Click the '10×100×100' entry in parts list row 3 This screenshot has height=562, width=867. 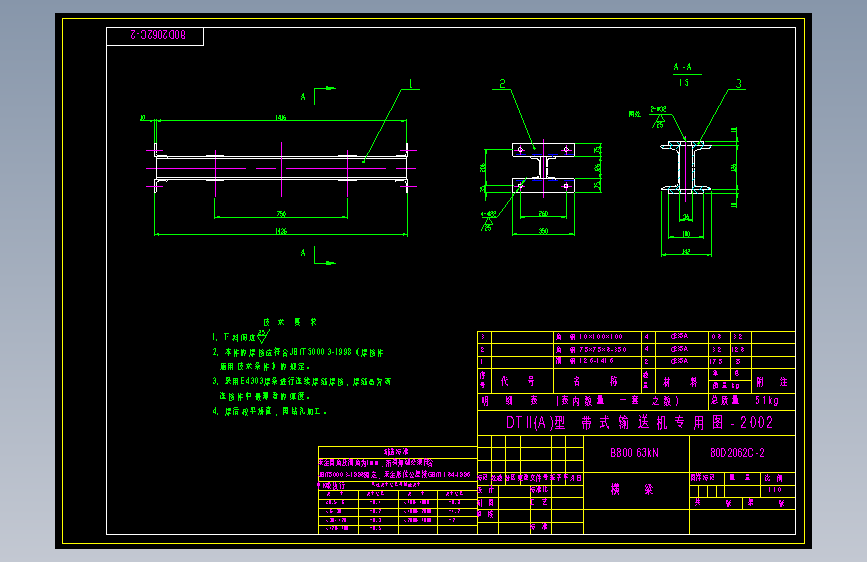(x=600, y=336)
